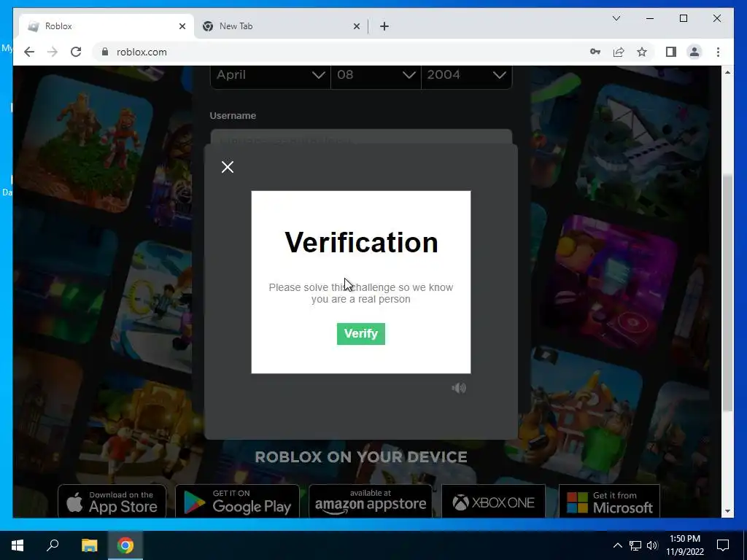Open Chrome's three-dot menu

point(718,52)
